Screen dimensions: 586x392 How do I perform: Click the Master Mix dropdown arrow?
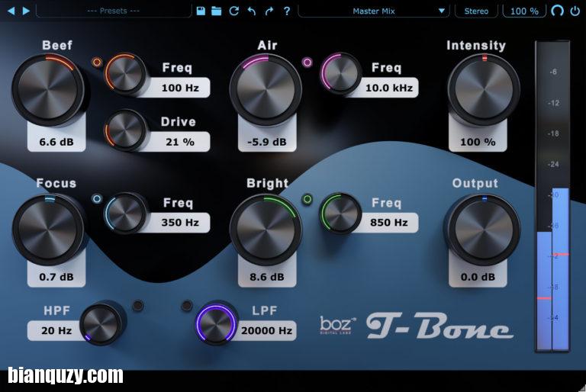pos(441,11)
